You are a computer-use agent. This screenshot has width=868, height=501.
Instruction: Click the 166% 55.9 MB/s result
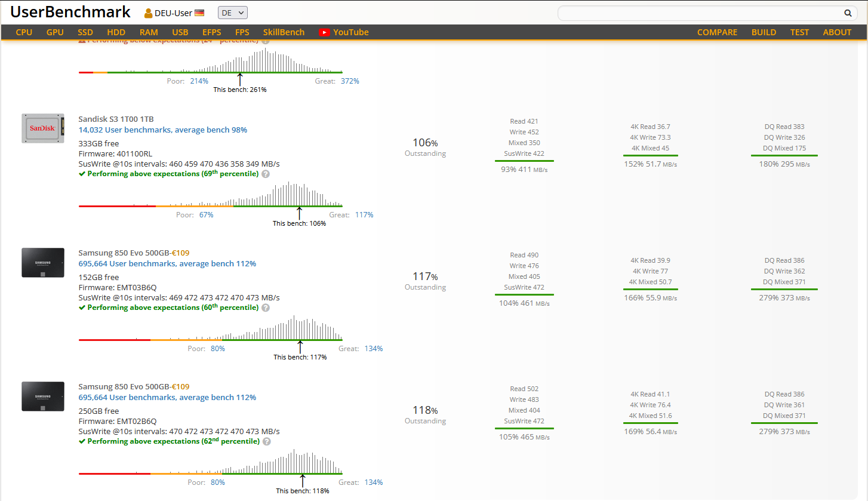(x=650, y=297)
